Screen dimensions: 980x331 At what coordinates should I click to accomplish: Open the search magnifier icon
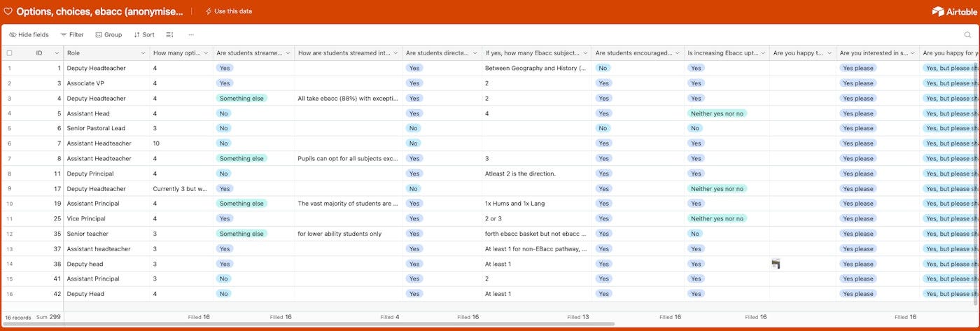click(x=968, y=34)
